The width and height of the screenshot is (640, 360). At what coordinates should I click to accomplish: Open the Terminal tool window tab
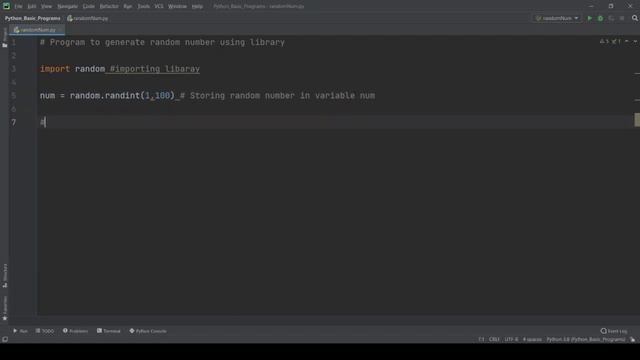pyautogui.click(x=109, y=331)
